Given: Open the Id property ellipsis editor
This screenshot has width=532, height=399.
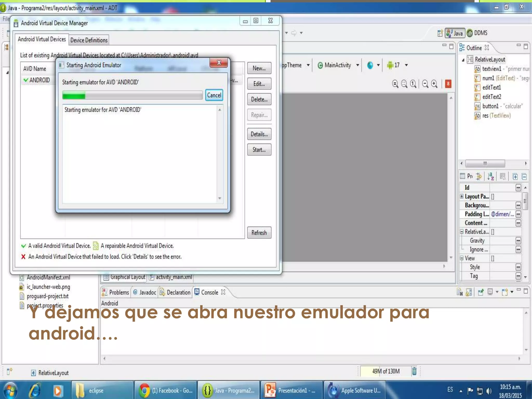Looking at the screenshot, I should point(518,188).
